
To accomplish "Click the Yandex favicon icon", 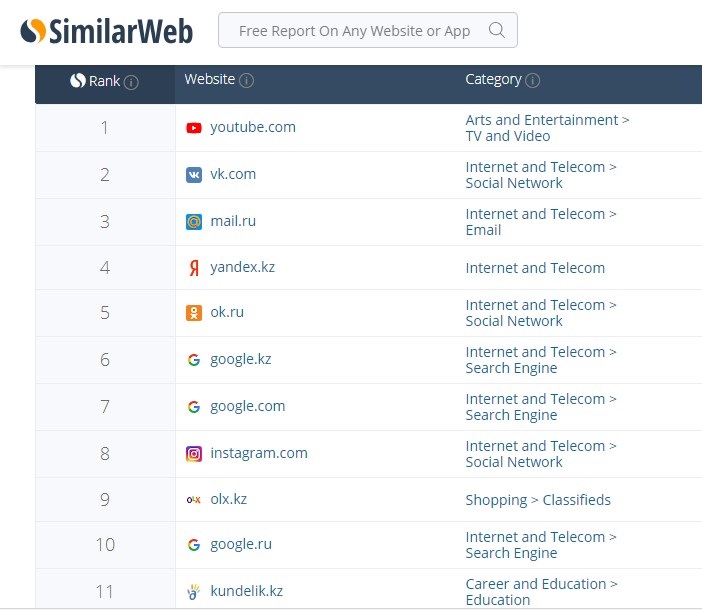I will point(194,268).
